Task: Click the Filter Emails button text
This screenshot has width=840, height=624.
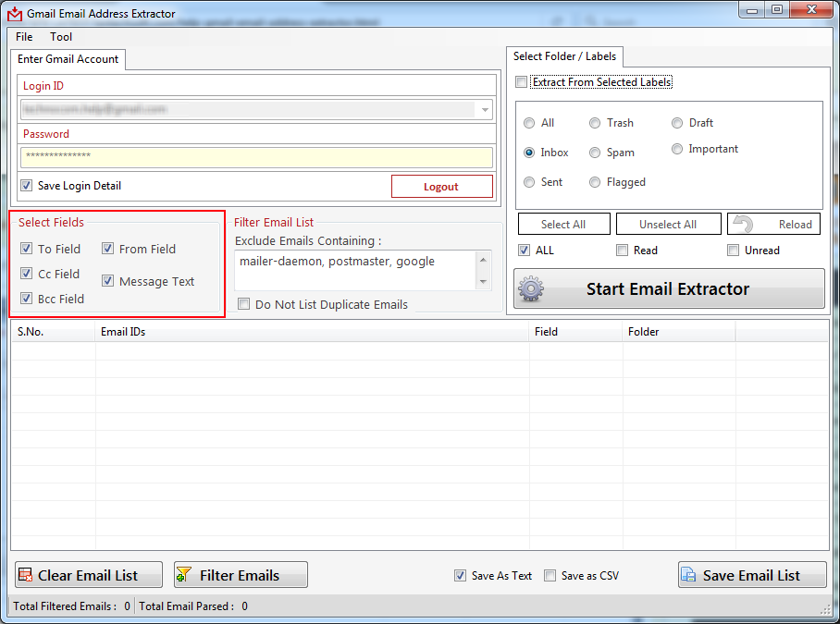Action: coord(240,575)
